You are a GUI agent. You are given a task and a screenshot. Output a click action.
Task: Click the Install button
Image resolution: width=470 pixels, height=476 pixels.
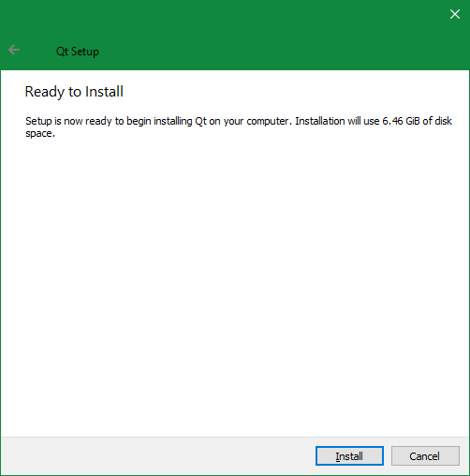[349, 455]
